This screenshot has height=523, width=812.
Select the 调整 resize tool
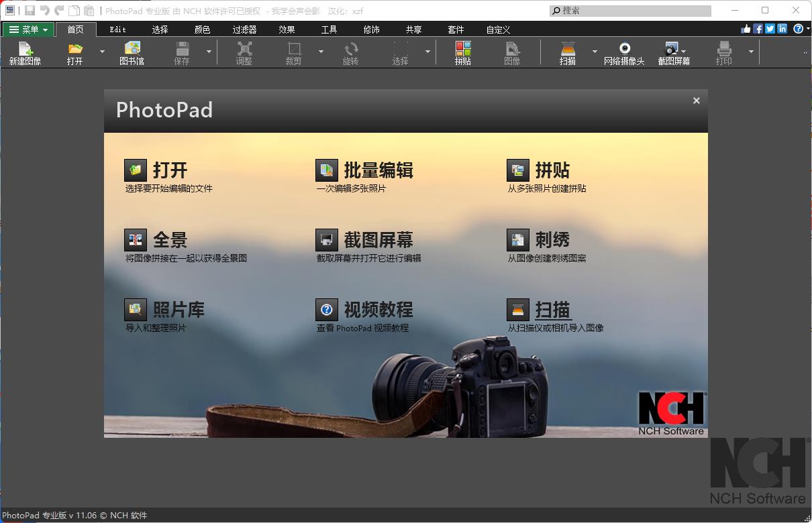(244, 52)
